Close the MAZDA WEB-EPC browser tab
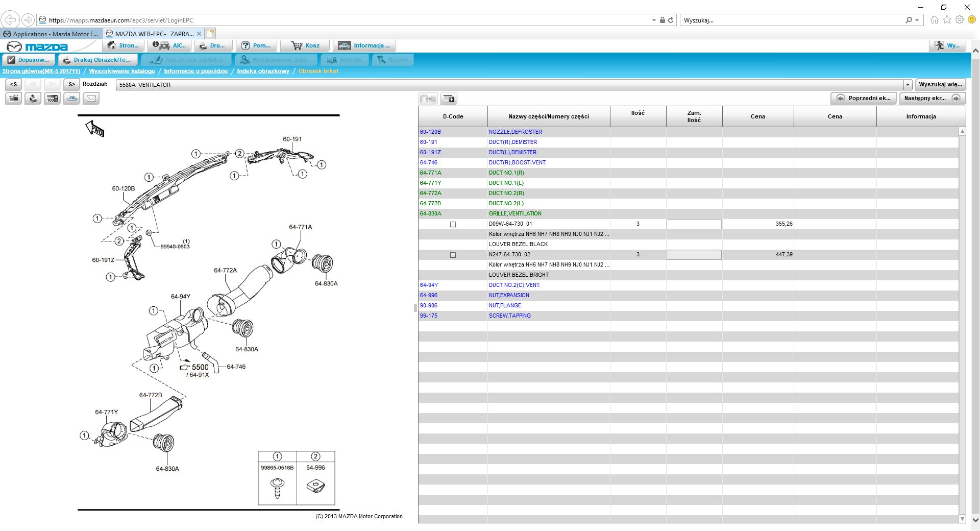The height and width of the screenshot is (531, 980). (199, 34)
